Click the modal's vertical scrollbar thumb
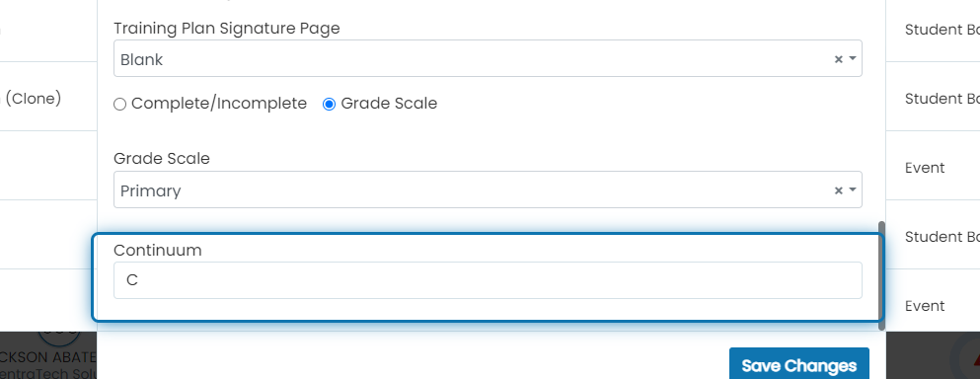 tap(882, 275)
